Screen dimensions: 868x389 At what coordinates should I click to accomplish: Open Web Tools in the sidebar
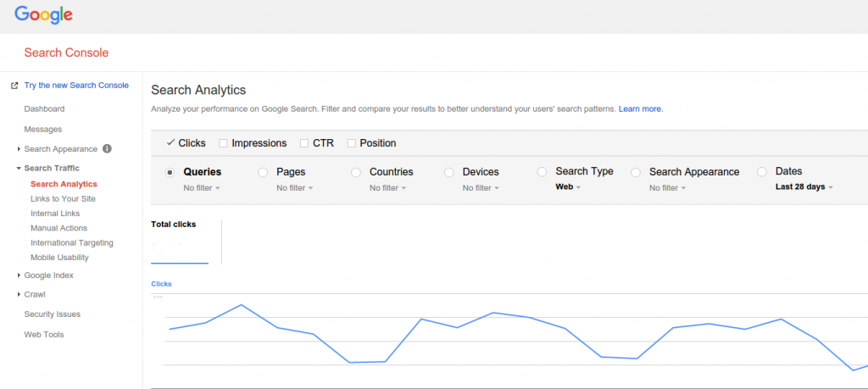(44, 335)
